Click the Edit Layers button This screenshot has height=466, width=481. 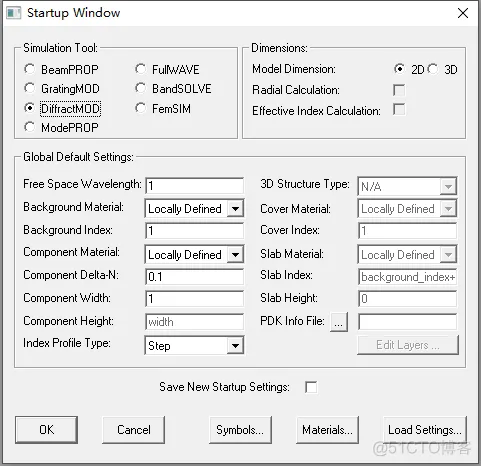click(x=408, y=345)
